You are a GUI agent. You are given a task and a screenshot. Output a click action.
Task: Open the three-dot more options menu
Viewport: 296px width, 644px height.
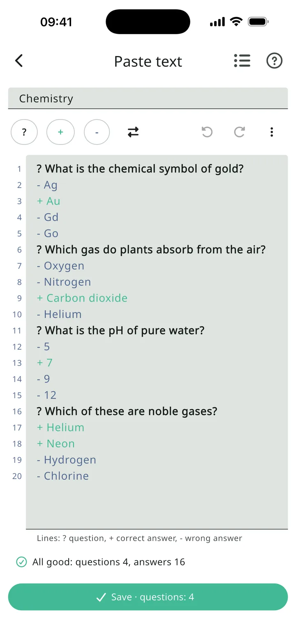pyautogui.click(x=272, y=132)
